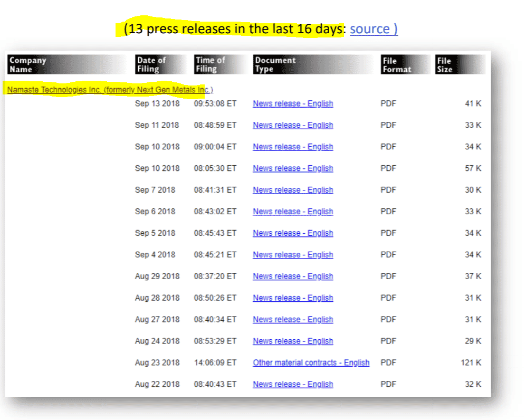Select the filing time "08:37:20 ET"
The height and width of the screenshot is (420, 526).
coord(215,276)
